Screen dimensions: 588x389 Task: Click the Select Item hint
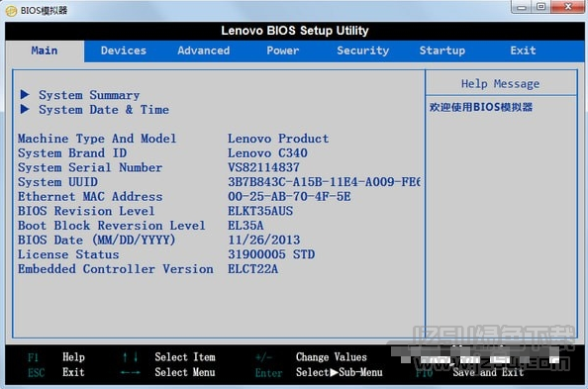(169, 357)
